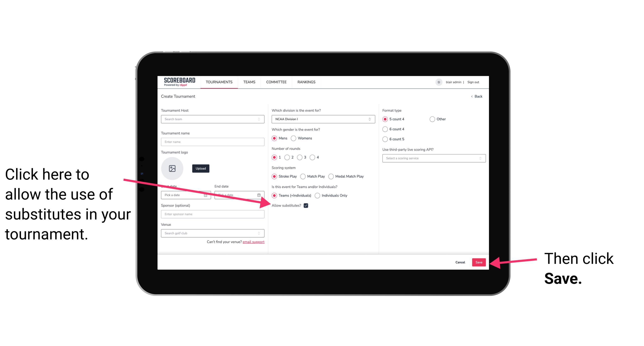This screenshot has height=346, width=644.
Task: Click the NCAA Division dropdown expand arrow
Action: pyautogui.click(x=371, y=119)
